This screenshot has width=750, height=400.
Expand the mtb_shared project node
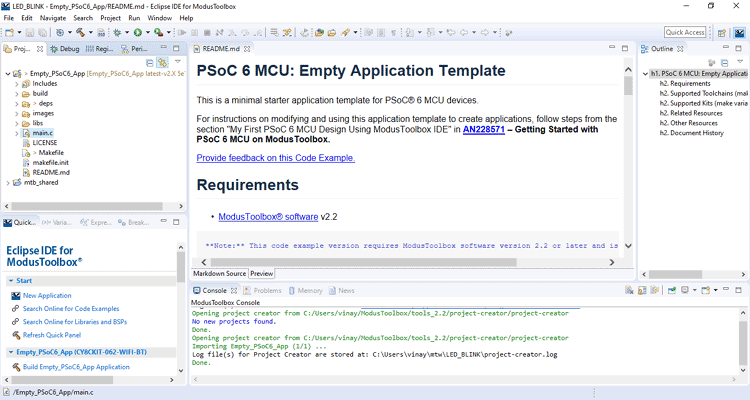(9, 183)
